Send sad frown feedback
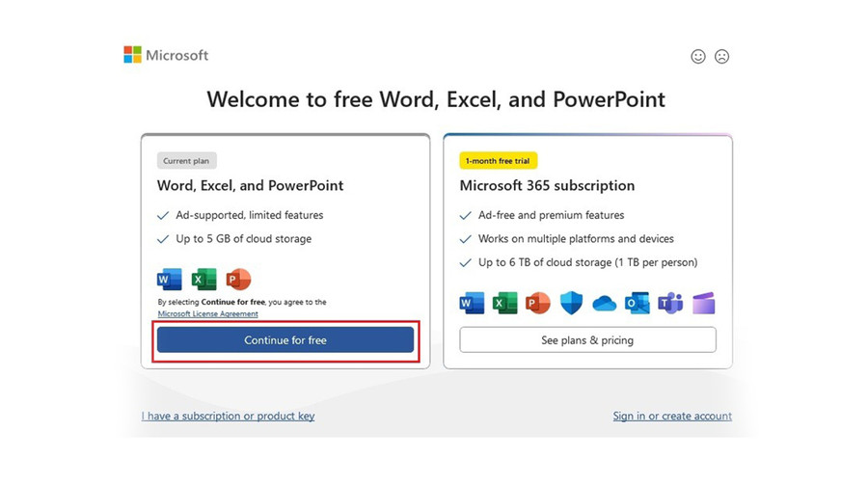Viewport: 868px width, 485px height. (x=721, y=56)
